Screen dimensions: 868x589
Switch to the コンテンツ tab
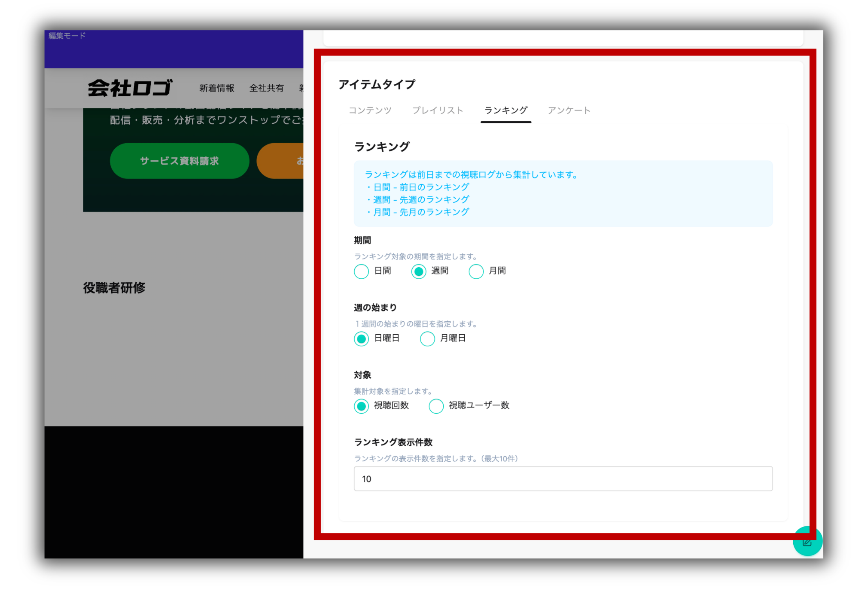(370, 110)
